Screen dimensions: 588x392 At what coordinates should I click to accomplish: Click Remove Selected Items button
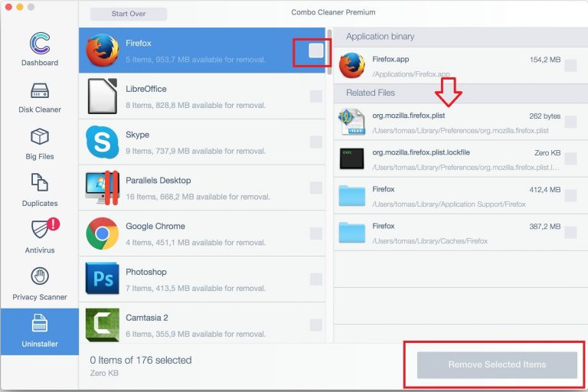(497, 364)
